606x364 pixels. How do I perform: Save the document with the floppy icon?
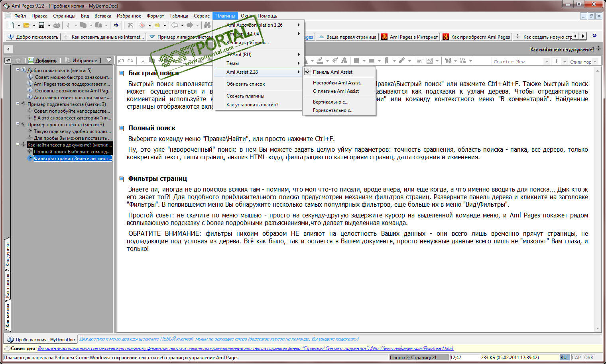[x=41, y=25]
